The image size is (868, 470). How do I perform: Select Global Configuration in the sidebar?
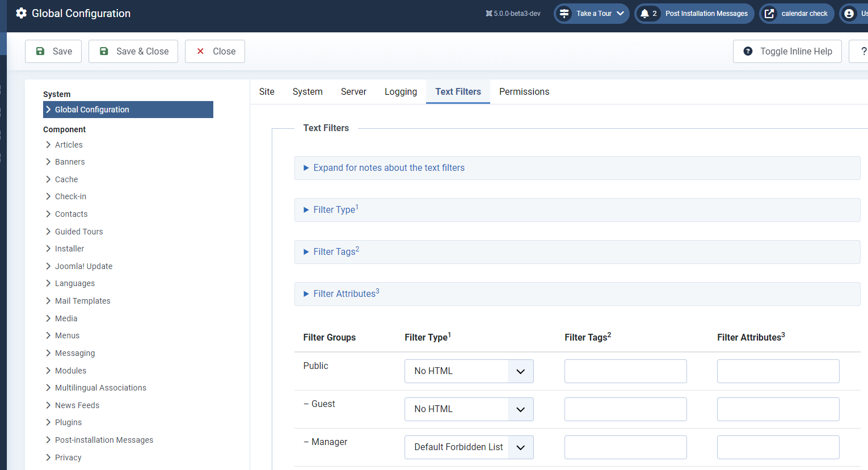tap(128, 110)
